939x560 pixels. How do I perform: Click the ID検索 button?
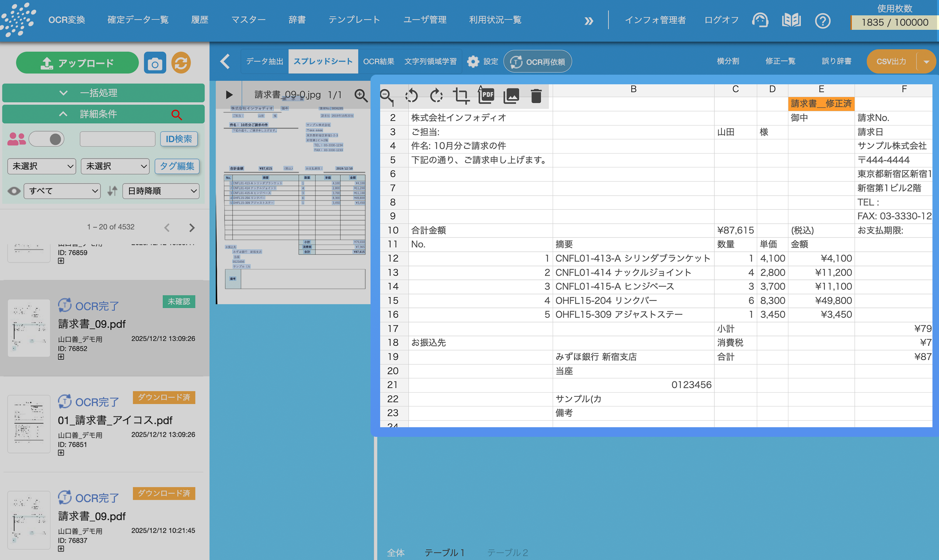(x=179, y=139)
